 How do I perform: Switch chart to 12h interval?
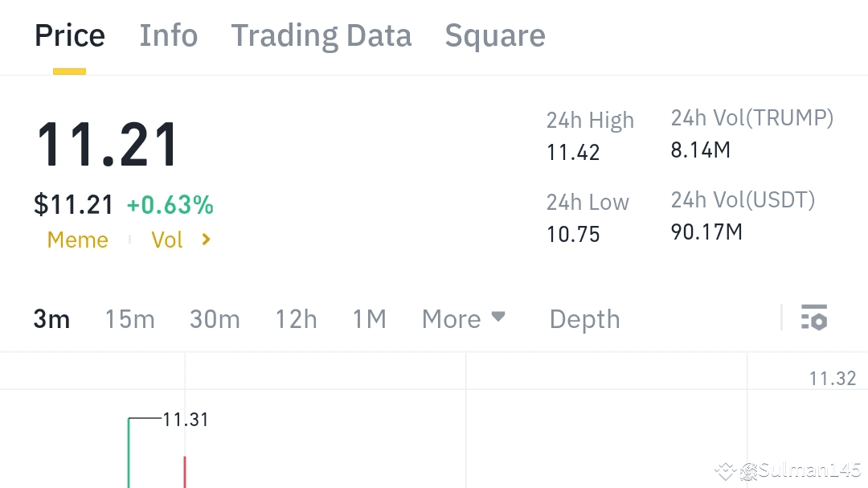pos(296,319)
